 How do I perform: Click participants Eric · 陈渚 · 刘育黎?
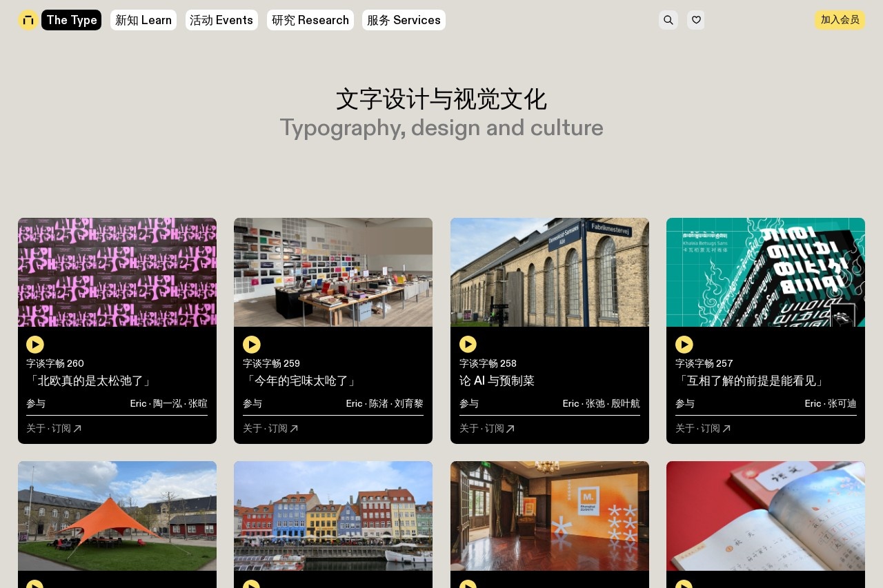(x=385, y=404)
